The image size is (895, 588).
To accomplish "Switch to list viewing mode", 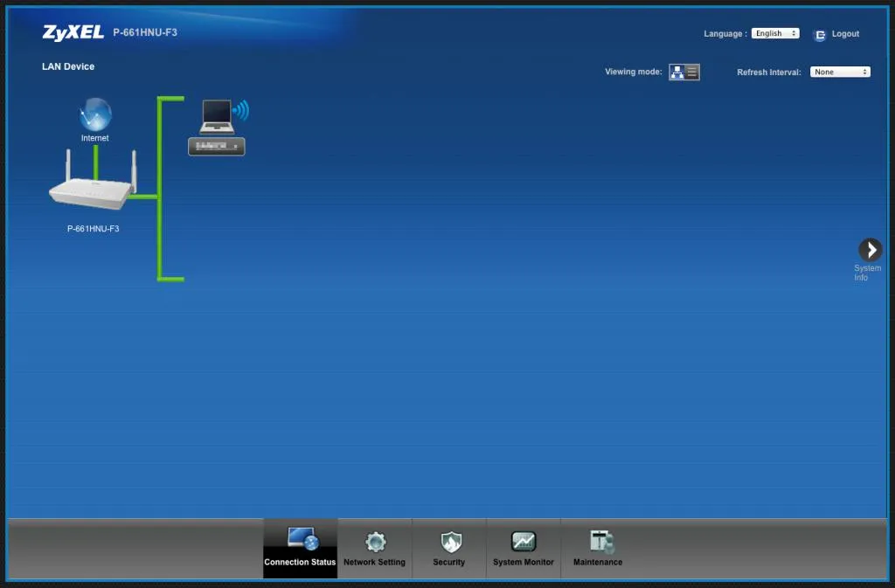I will [692, 72].
